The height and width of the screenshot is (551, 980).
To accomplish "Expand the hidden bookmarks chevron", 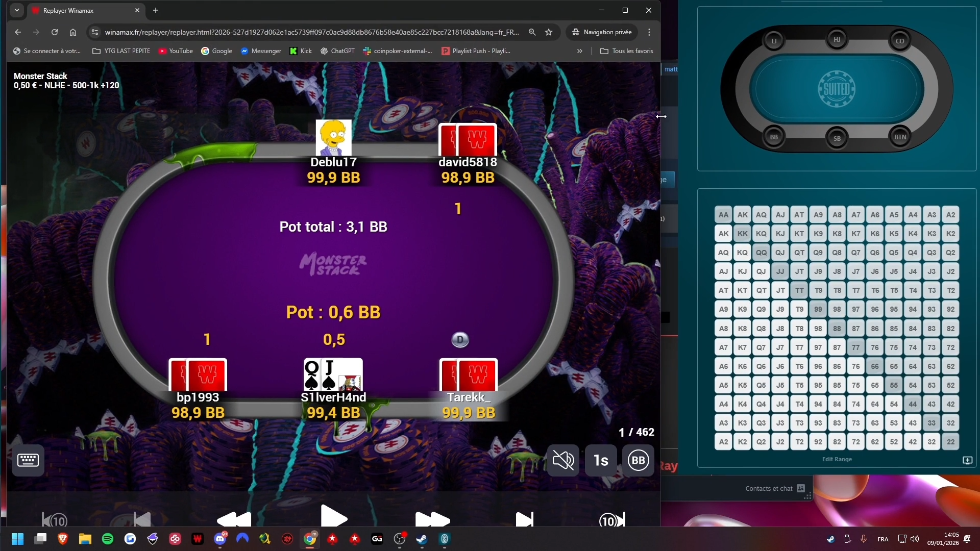I will click(579, 51).
